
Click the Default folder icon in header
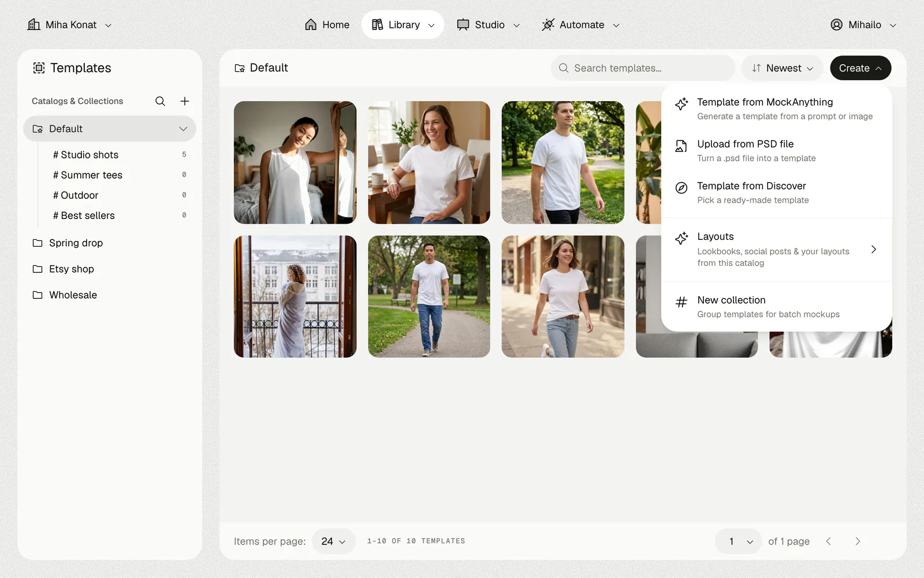240,68
